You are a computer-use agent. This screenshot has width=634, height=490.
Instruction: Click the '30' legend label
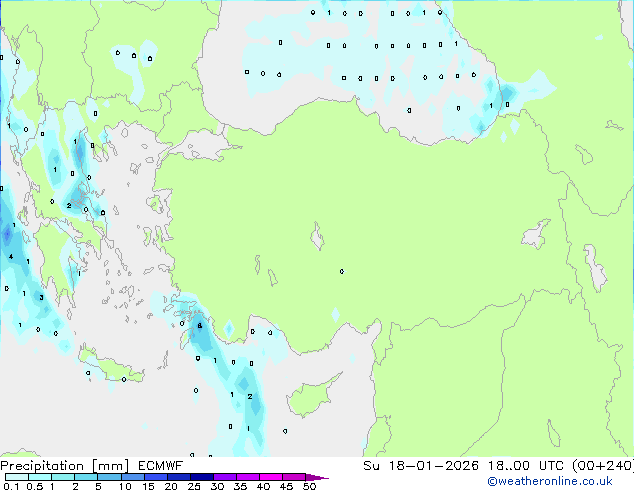pos(217,486)
